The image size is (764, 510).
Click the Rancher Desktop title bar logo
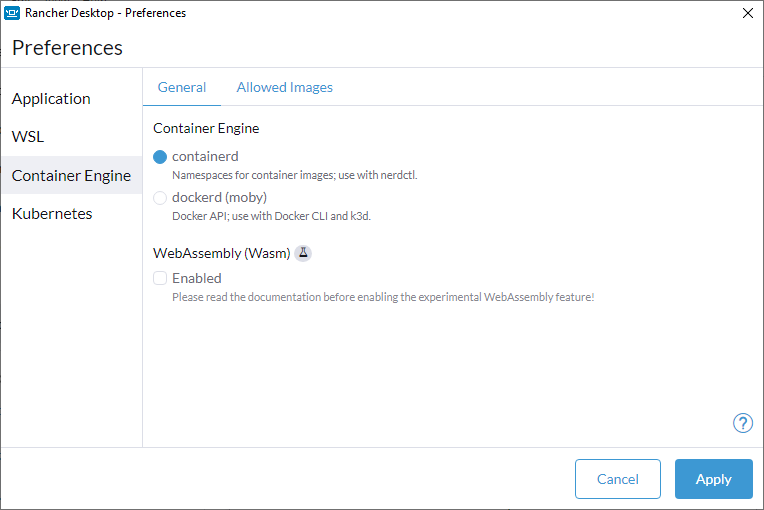pyautogui.click(x=12, y=13)
